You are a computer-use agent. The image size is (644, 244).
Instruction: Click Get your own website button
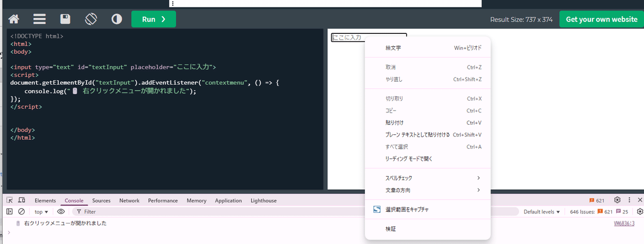602,19
